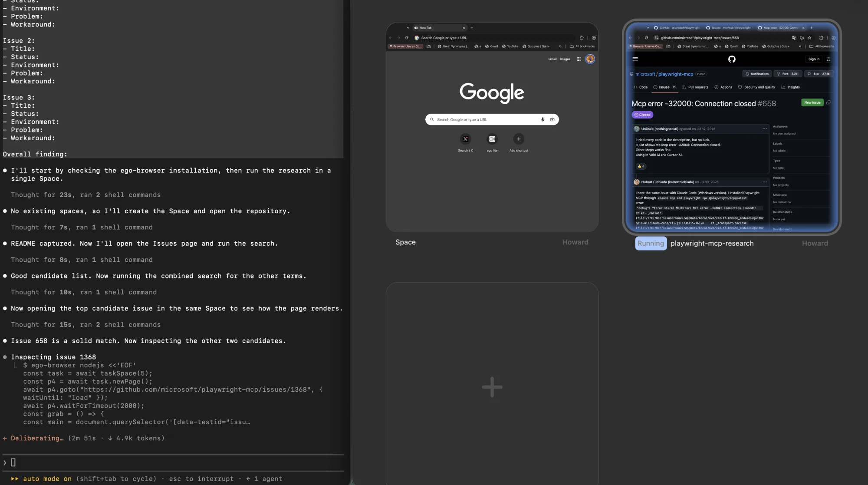Click the Images link on Google homepage
868x485 pixels.
[x=565, y=59]
